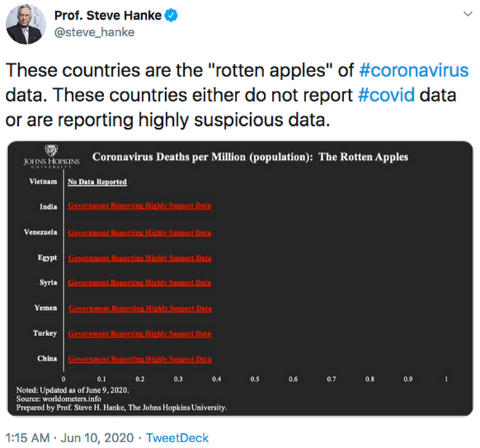Click India's red suspect data label
Viewport: 480px width, 448px height.
click(140, 207)
